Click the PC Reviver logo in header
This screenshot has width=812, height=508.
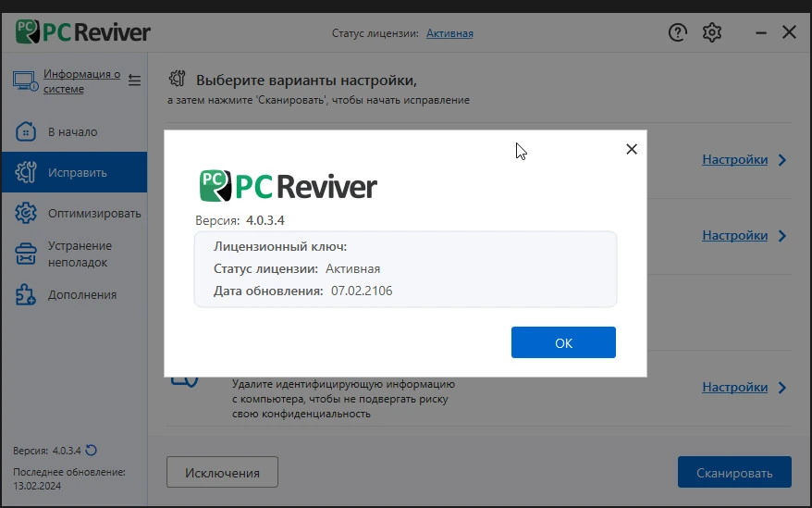coord(83,32)
